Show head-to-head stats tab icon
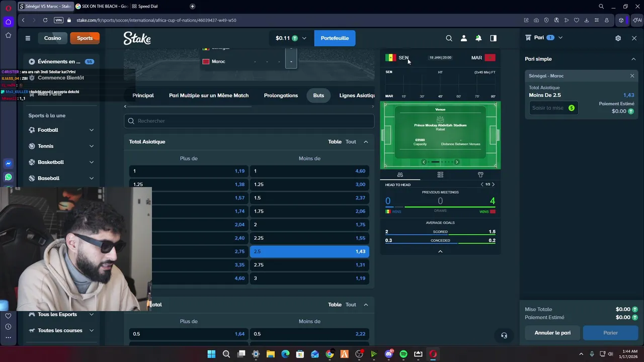644x362 pixels. [x=400, y=174]
